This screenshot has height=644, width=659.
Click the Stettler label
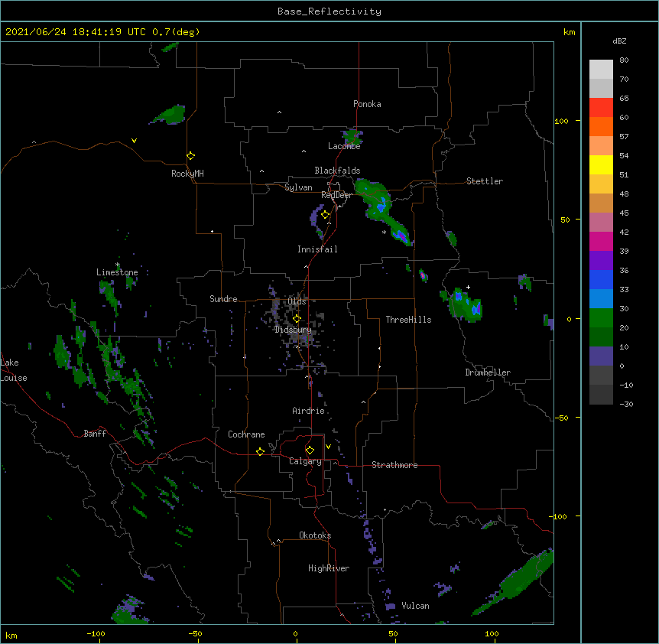(x=484, y=181)
